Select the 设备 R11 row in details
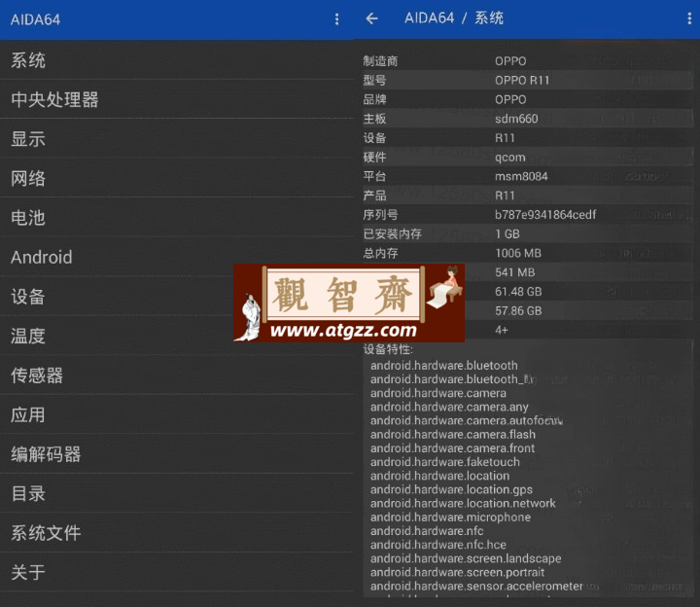 528,137
